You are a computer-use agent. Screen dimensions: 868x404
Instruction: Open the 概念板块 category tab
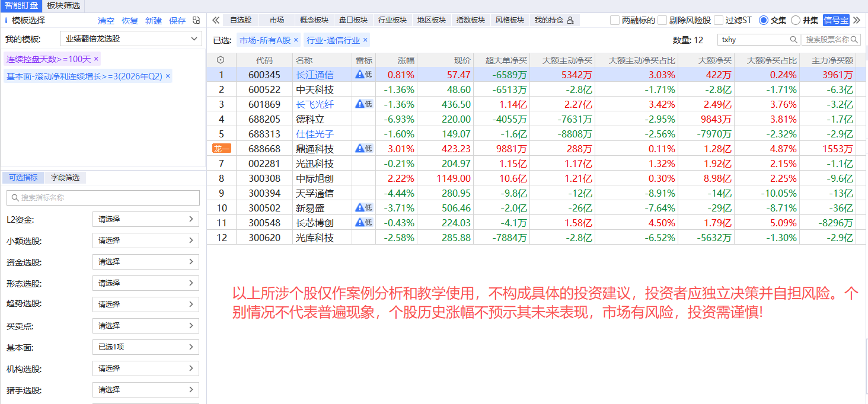point(314,20)
